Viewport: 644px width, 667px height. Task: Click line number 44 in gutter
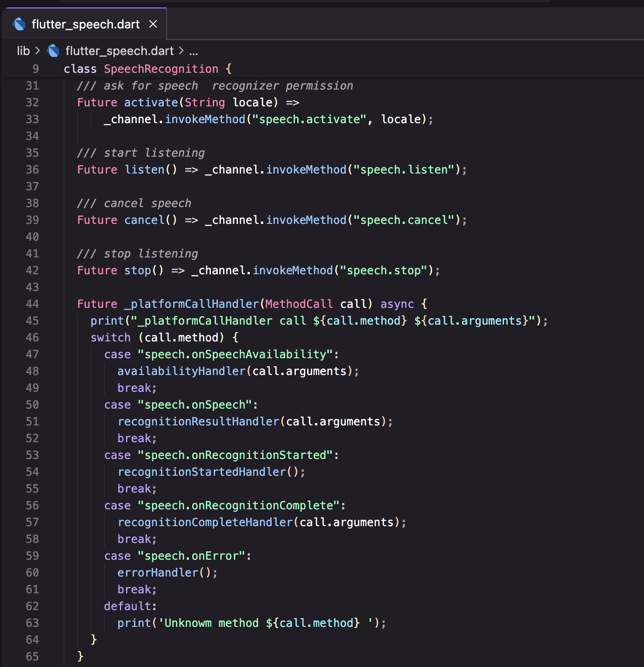coord(32,304)
